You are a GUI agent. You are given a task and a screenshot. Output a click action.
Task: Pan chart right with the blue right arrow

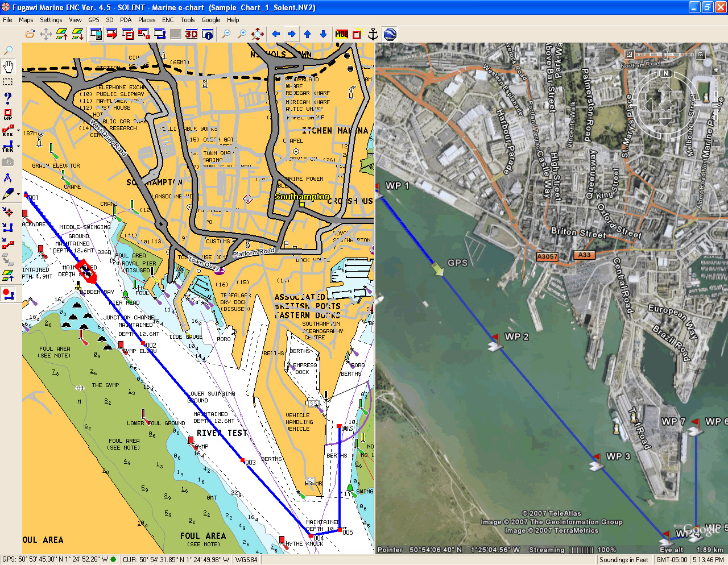(292, 34)
